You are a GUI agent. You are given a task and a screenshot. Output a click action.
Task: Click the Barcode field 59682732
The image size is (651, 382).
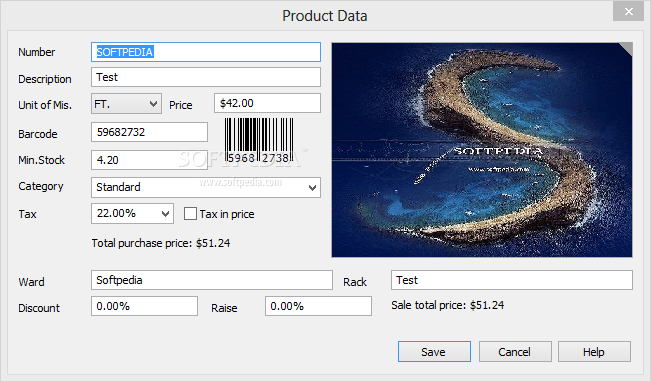tap(149, 132)
